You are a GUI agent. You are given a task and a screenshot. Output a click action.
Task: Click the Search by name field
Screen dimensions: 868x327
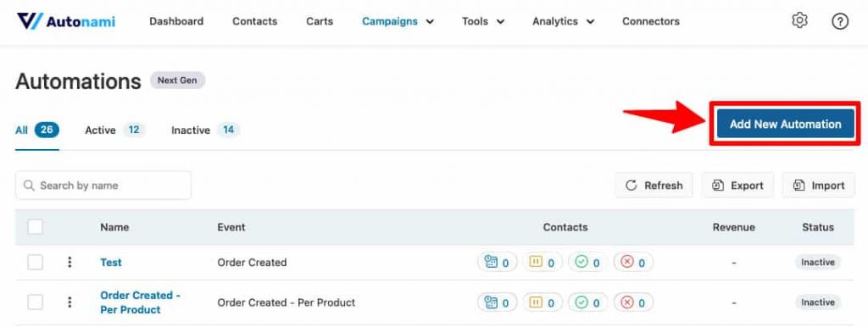pos(103,186)
